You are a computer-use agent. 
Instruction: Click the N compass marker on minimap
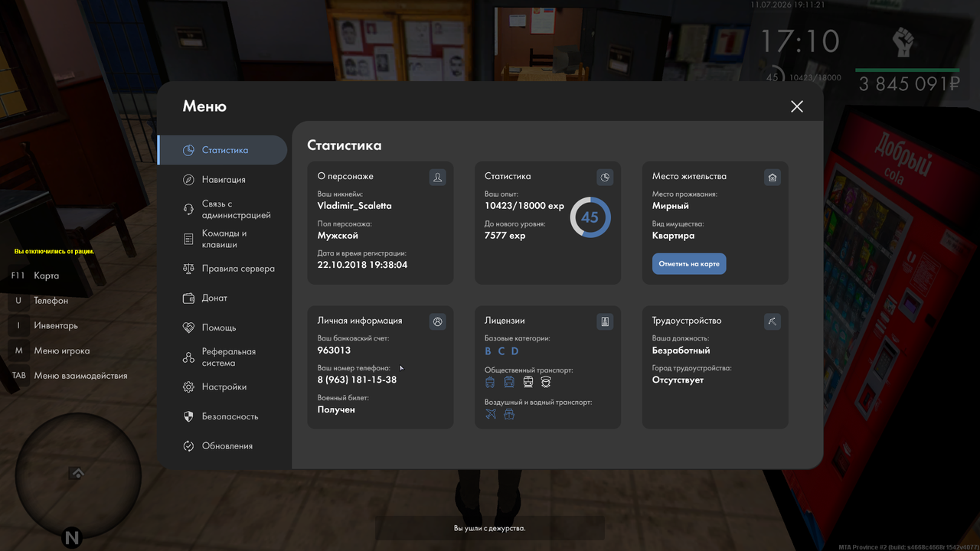[72, 537]
